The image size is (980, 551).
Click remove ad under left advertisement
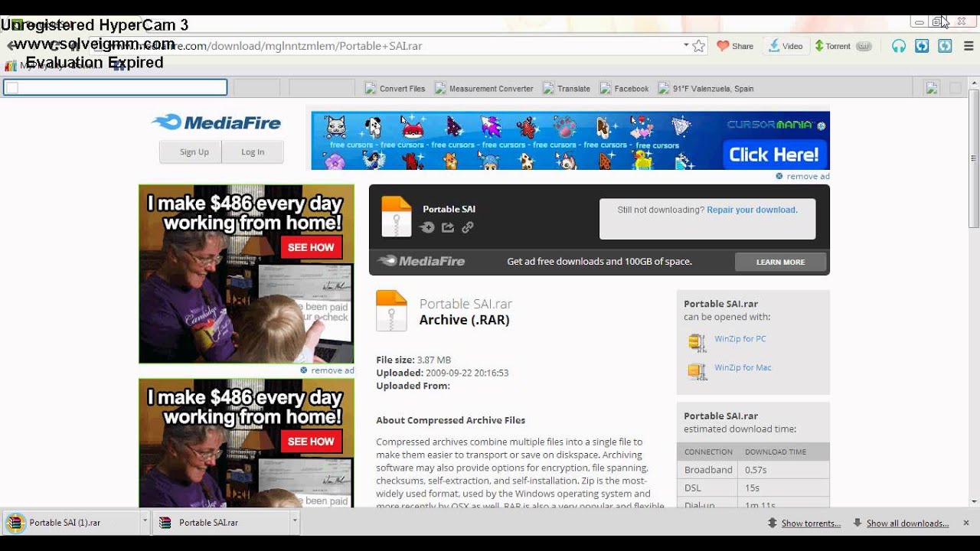click(x=327, y=370)
